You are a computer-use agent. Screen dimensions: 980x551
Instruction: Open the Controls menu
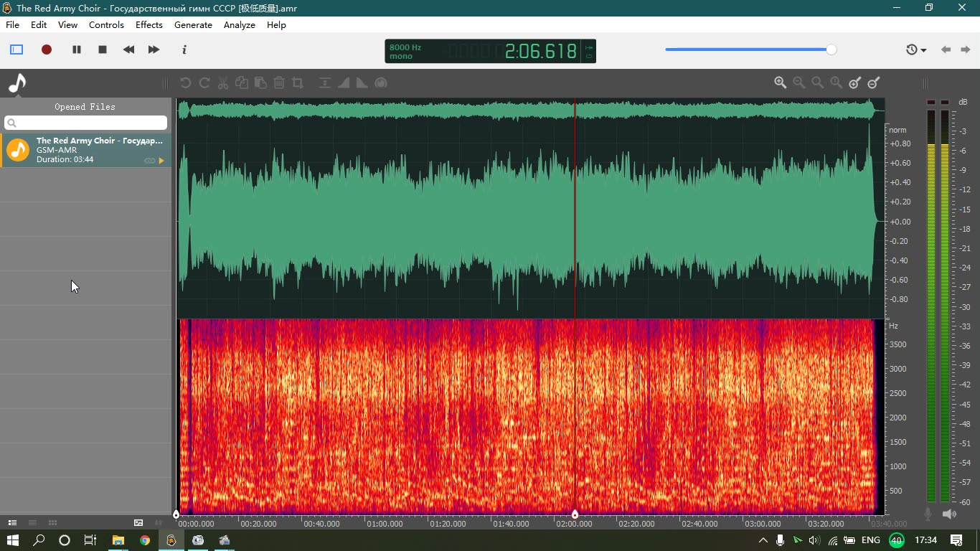(x=106, y=24)
